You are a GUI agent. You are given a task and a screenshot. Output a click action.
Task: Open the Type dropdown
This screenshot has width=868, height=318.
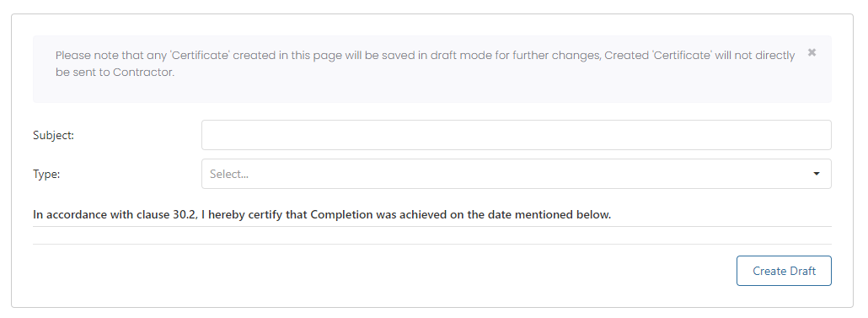pyautogui.click(x=516, y=174)
